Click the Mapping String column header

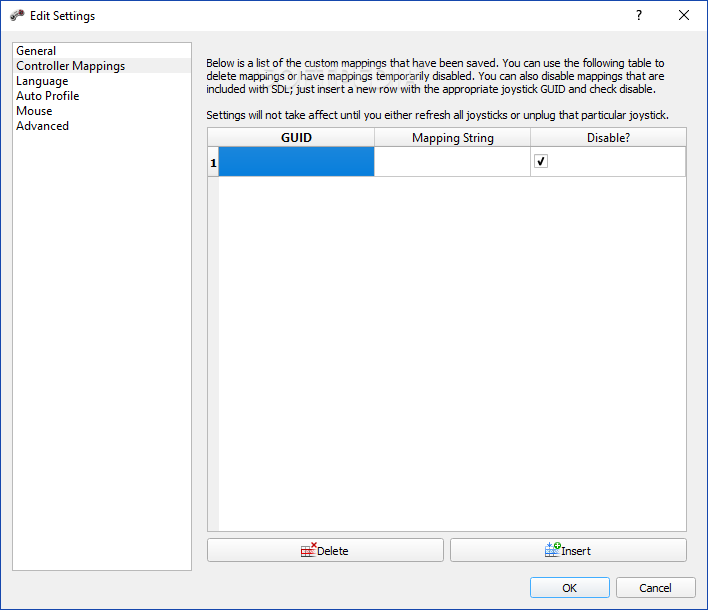click(452, 137)
